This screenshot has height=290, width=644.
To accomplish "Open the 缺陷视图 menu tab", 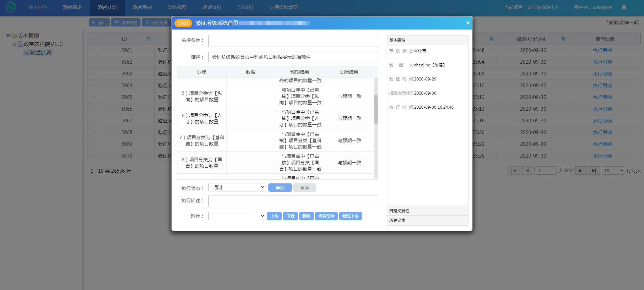I will pos(177,7).
